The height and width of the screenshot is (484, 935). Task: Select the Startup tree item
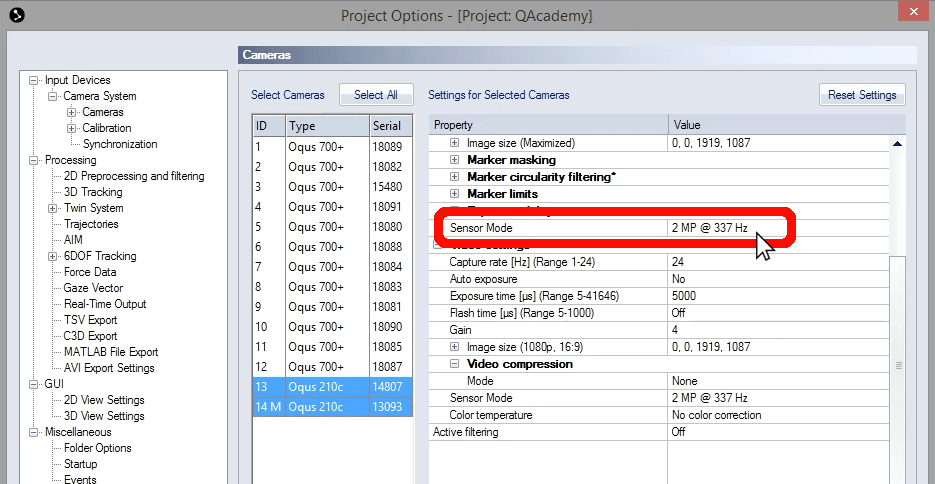tap(81, 464)
